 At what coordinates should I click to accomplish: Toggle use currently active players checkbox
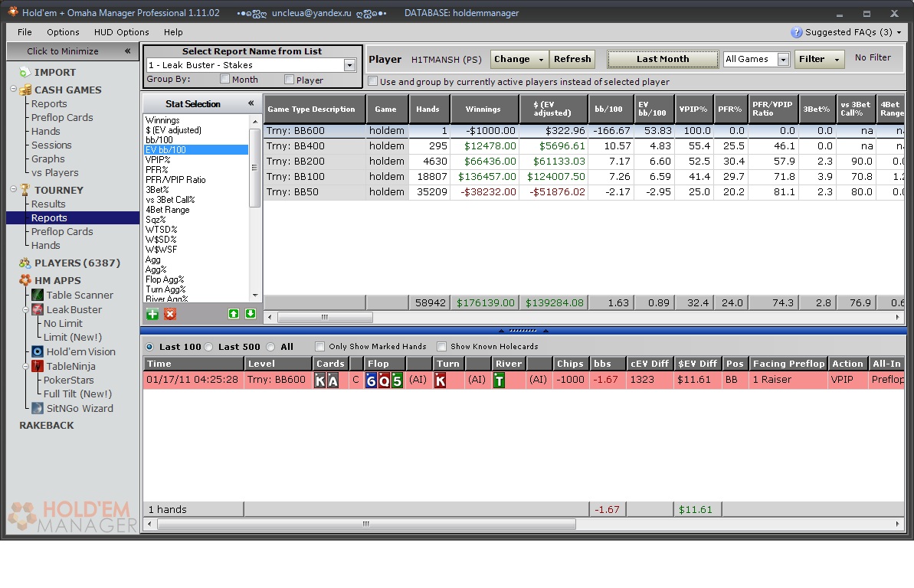point(373,81)
